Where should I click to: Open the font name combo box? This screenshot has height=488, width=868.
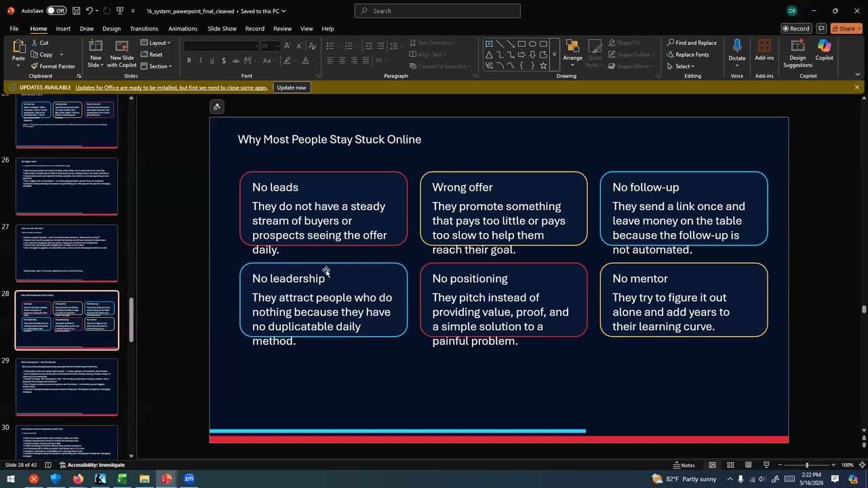[221, 46]
